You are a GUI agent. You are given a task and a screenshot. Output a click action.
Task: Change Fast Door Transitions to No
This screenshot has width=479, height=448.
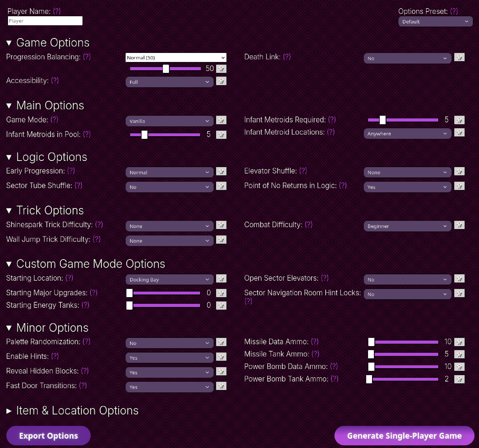point(169,387)
